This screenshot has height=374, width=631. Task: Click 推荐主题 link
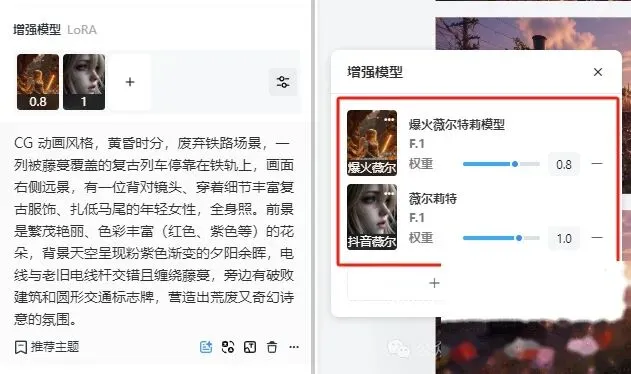pos(47,347)
